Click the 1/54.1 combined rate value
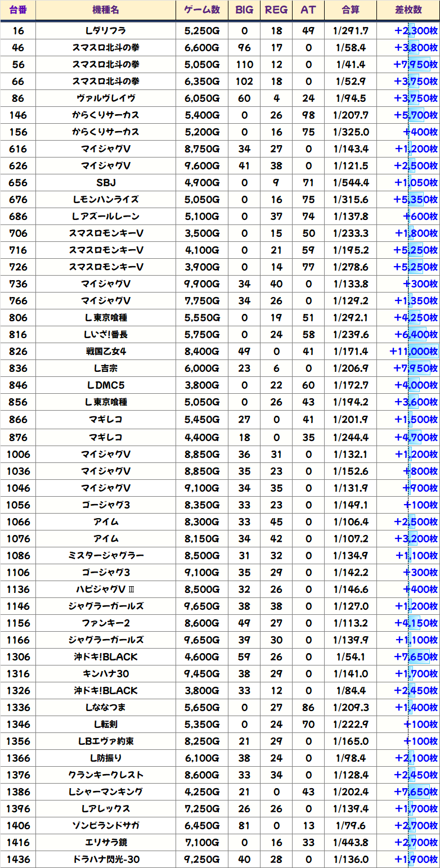The height and width of the screenshot is (868, 440). point(351,657)
